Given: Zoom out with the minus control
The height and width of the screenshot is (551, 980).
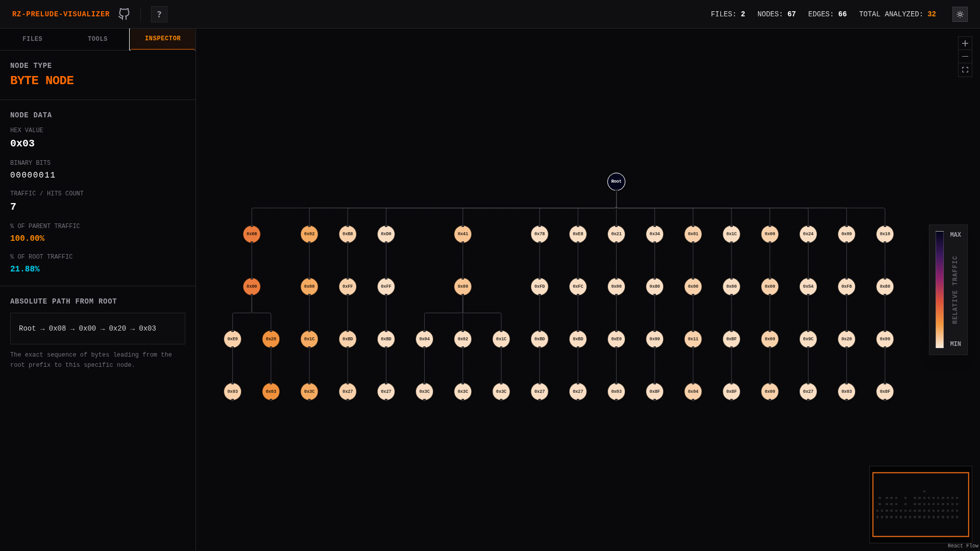Looking at the screenshot, I should [x=965, y=57].
